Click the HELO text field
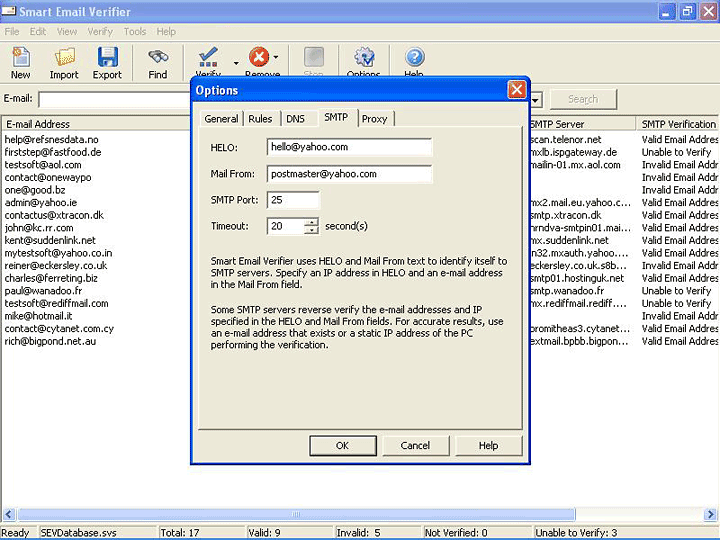 [349, 147]
